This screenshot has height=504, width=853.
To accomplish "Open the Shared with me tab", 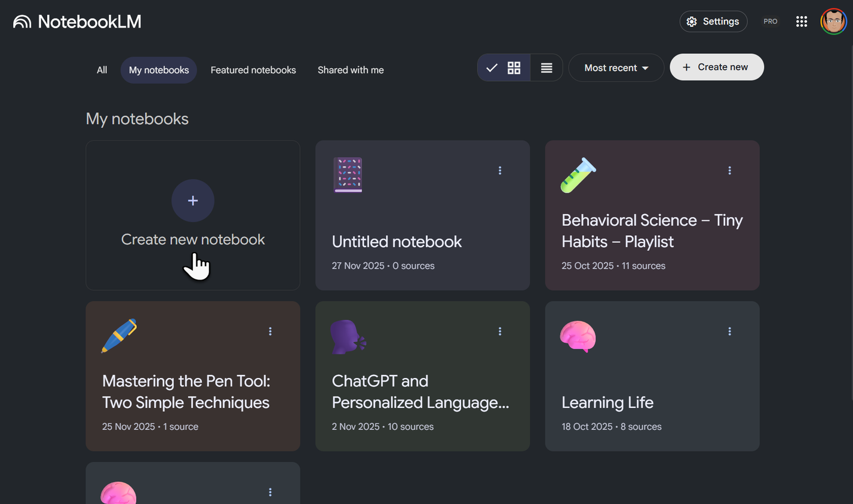I will click(351, 70).
